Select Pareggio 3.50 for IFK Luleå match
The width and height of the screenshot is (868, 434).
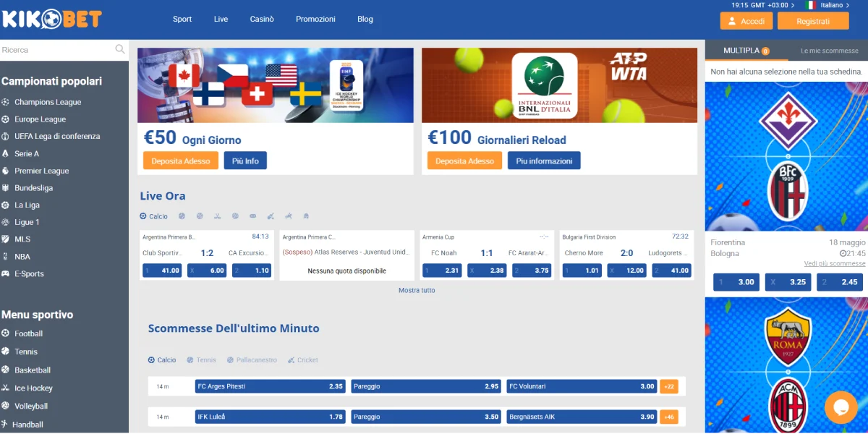pos(426,417)
